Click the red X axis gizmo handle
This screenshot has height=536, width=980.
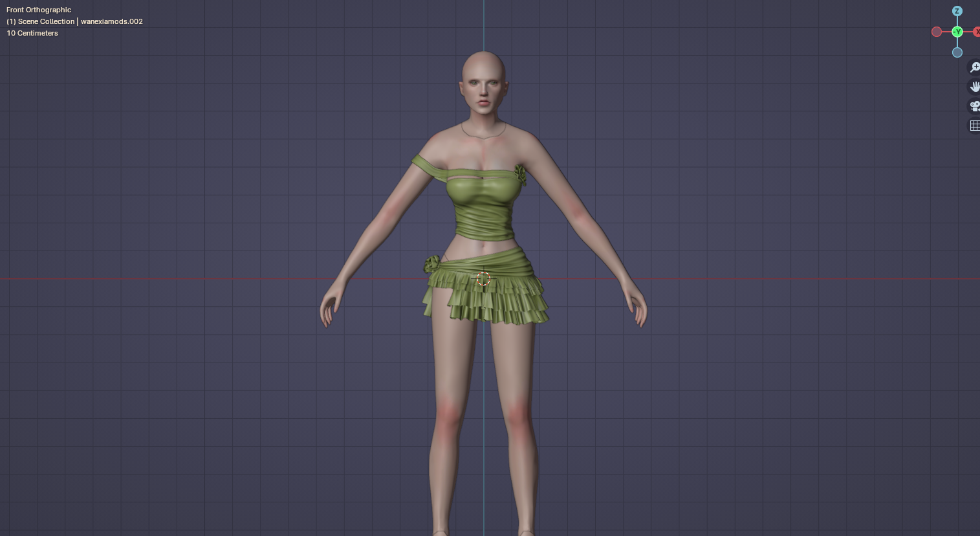click(977, 32)
